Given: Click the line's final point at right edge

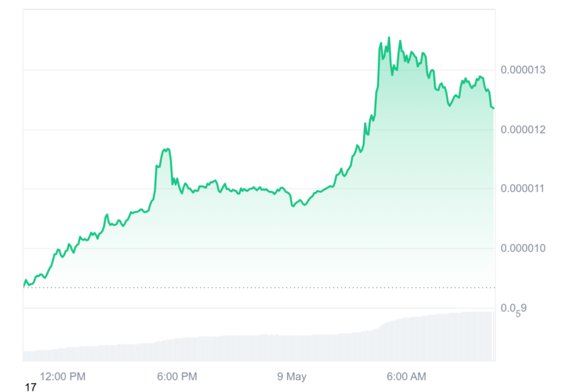Looking at the screenshot, I should click(x=493, y=109).
